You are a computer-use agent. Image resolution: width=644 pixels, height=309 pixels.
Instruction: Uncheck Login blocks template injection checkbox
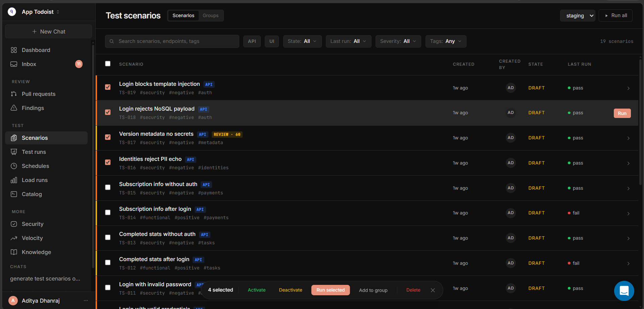108,87
